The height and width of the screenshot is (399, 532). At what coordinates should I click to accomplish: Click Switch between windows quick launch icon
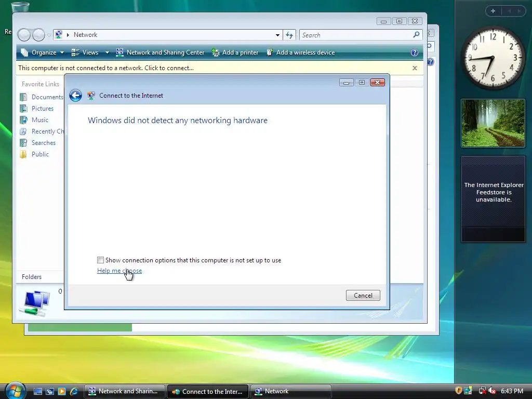50,391
